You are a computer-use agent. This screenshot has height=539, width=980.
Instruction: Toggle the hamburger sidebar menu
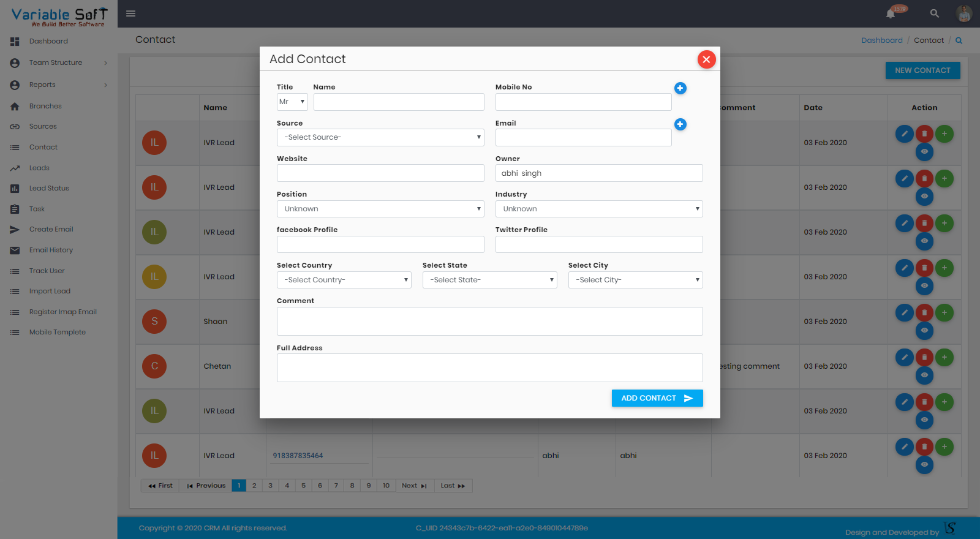(x=130, y=13)
